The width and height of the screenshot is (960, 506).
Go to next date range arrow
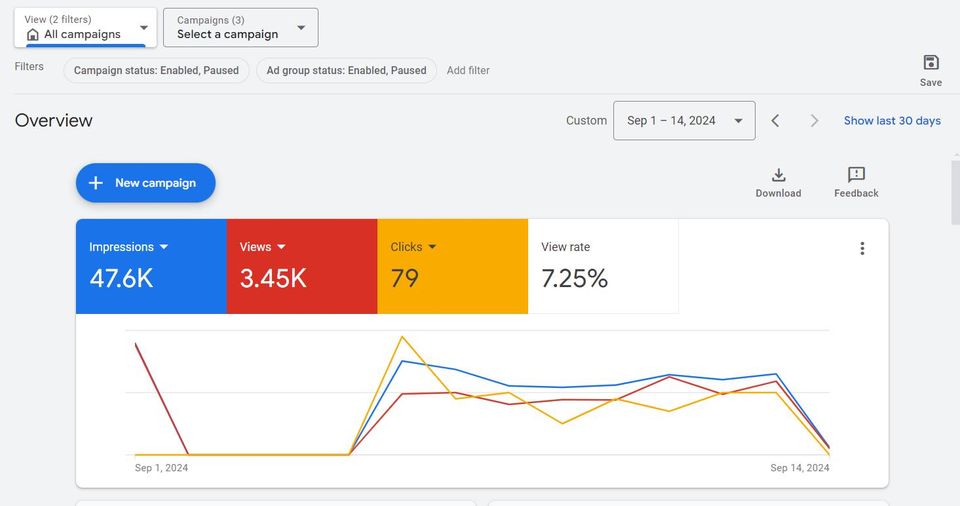click(x=814, y=121)
